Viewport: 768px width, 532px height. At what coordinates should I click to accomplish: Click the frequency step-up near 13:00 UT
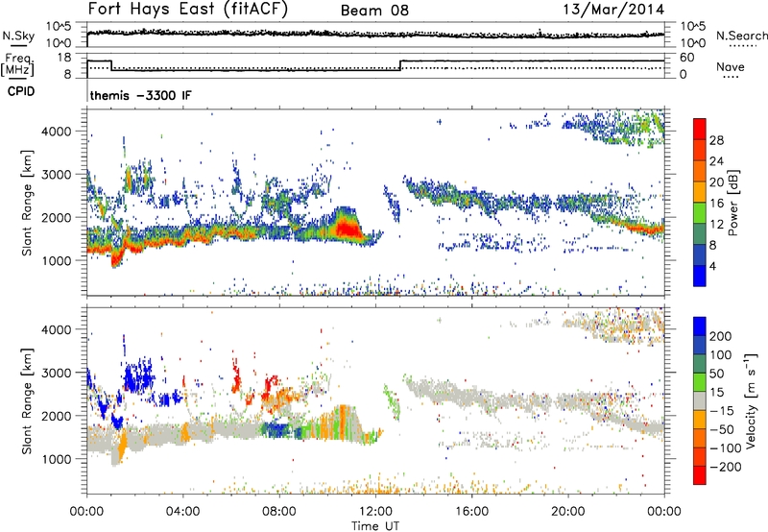(400, 65)
